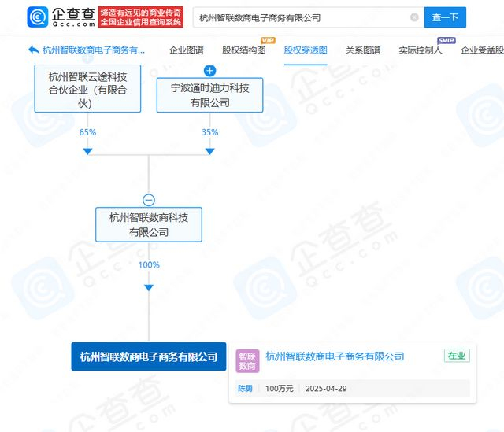Select the 杭州智联数商科技有限公司 node
This screenshot has width=504, height=432.
click(x=149, y=224)
